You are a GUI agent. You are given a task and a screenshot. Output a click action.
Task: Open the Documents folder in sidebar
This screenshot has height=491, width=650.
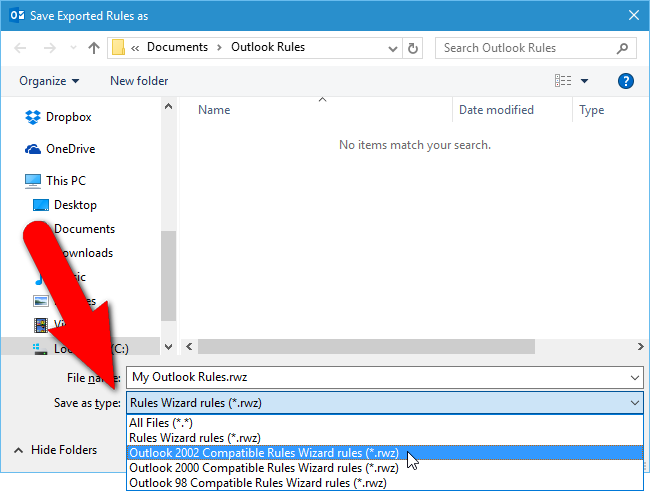tap(85, 229)
